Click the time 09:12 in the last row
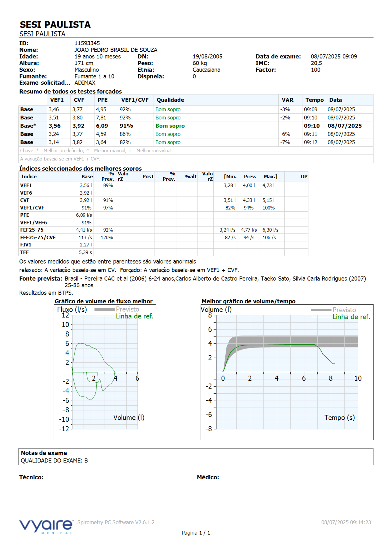The width and height of the screenshot is (392, 554). click(310, 142)
